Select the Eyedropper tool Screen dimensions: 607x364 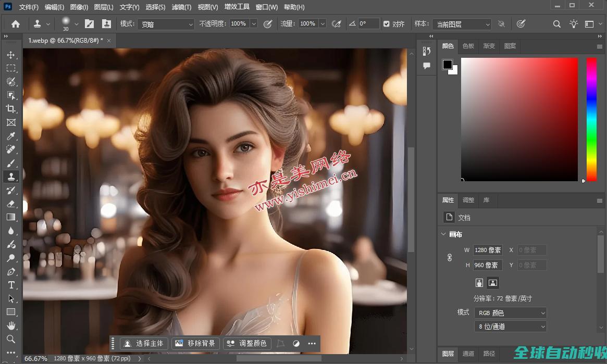point(11,136)
